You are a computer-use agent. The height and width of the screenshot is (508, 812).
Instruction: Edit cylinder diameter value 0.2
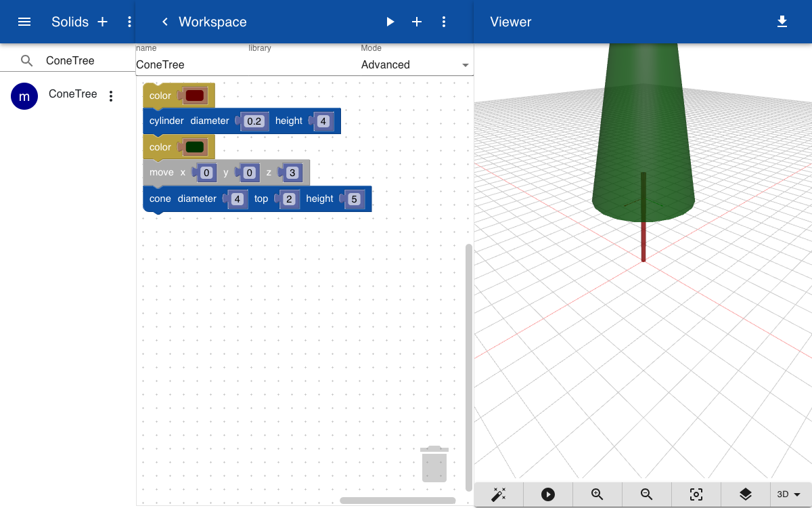[x=254, y=121]
